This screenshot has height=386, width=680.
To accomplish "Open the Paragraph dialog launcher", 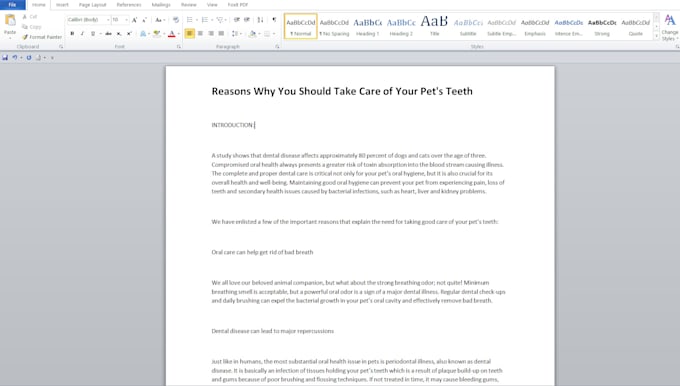I will 277,46.
